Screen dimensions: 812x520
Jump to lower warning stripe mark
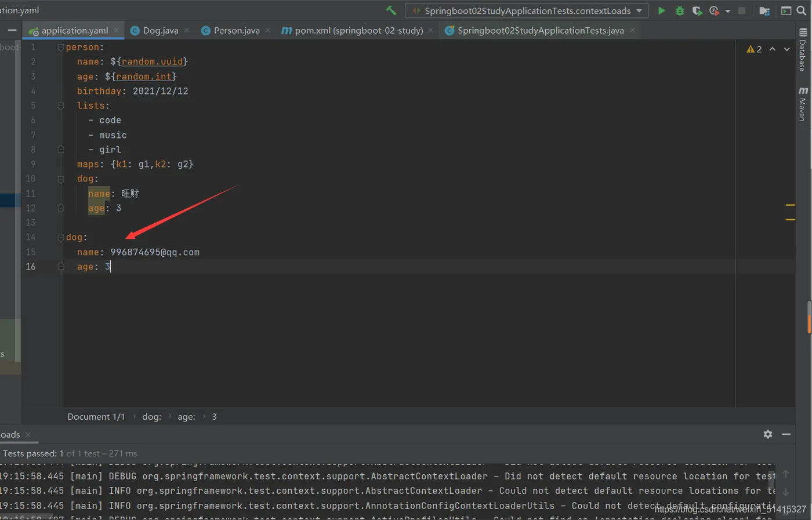click(x=790, y=219)
